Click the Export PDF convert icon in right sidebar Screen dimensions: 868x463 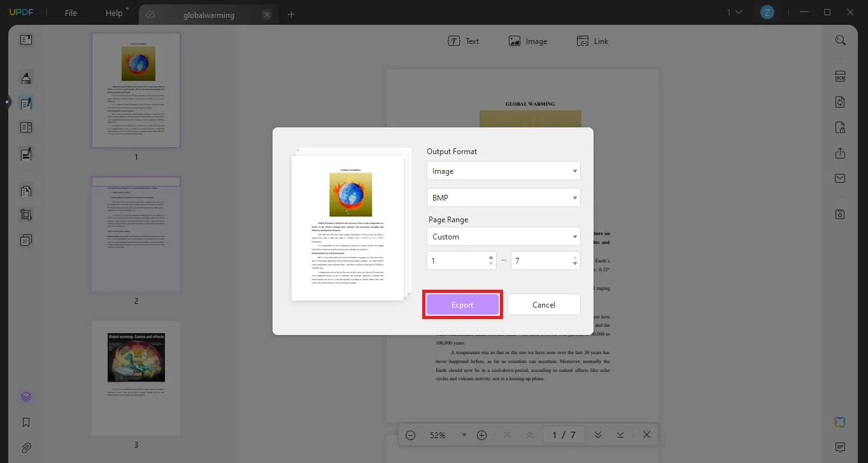841,102
